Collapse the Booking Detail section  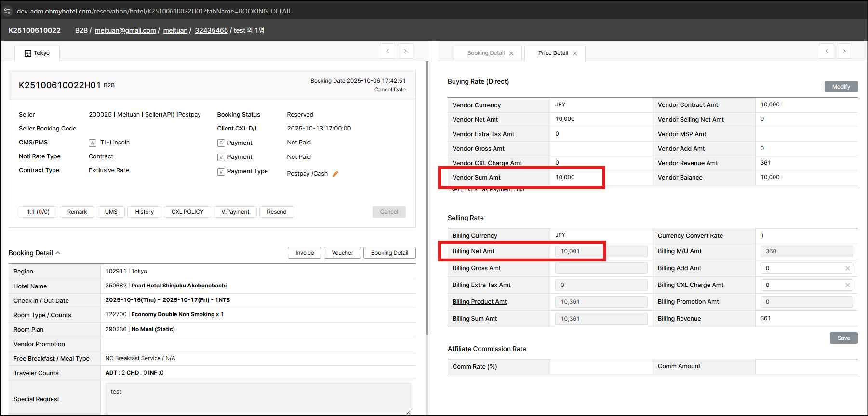pyautogui.click(x=58, y=253)
